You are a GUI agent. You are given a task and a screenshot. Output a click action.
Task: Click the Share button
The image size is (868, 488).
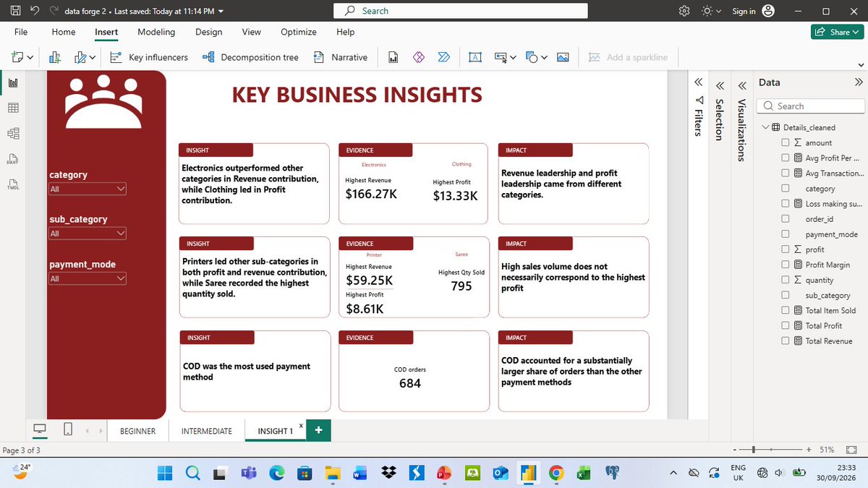coord(838,32)
